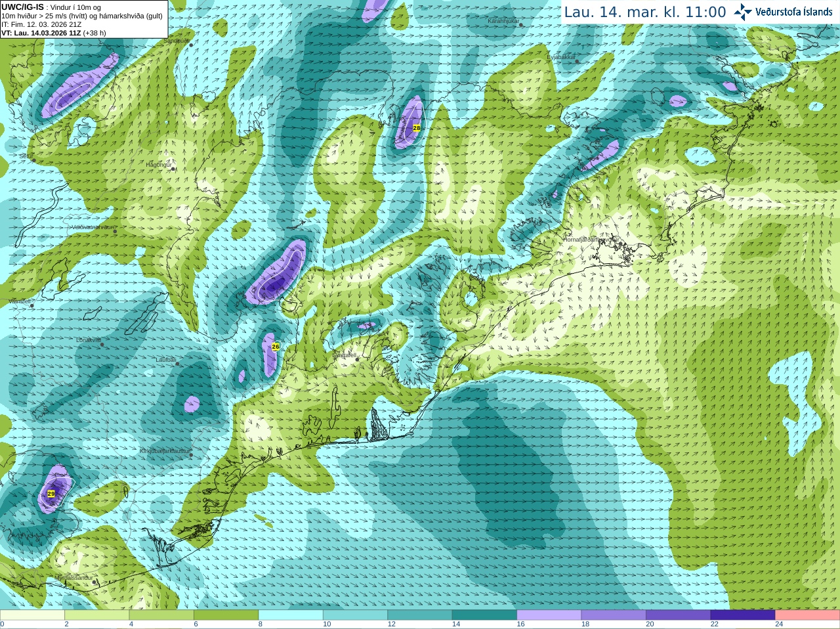Click the Mýrdalssandur place label

click(x=73, y=578)
